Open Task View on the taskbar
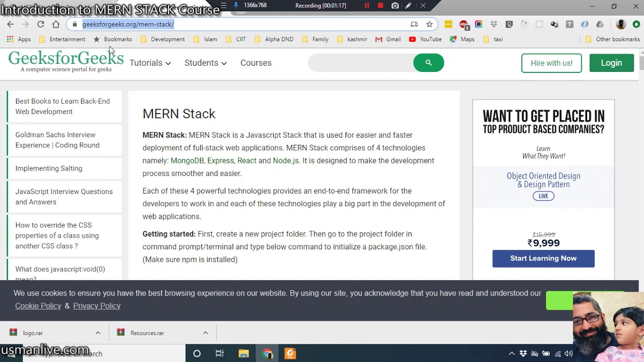The width and height of the screenshot is (644, 362). click(x=220, y=353)
